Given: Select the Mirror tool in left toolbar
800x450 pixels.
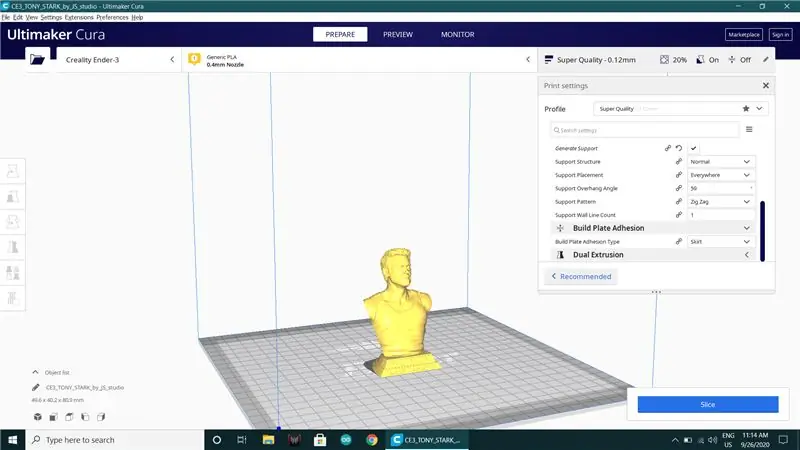Looking at the screenshot, I should click(x=13, y=247).
